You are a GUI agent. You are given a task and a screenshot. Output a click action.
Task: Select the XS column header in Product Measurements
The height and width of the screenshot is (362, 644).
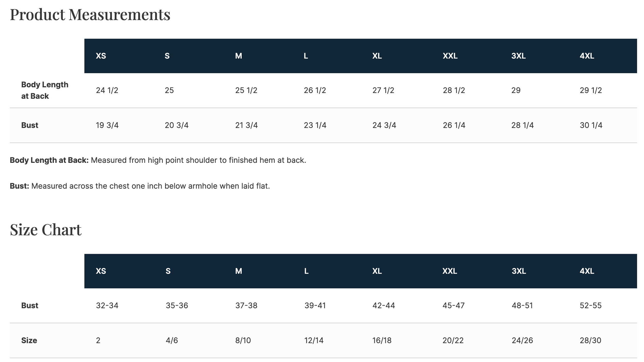pyautogui.click(x=101, y=56)
